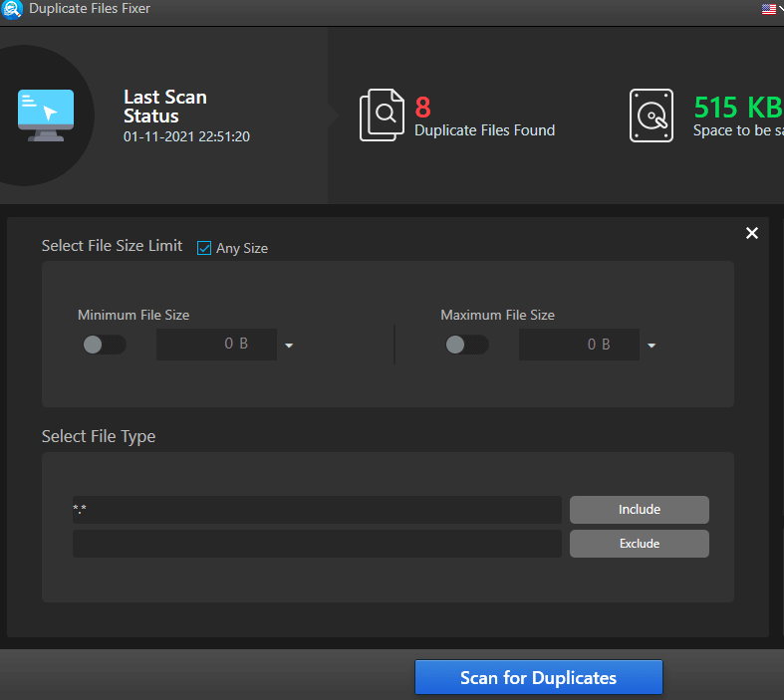Click the Duplicate Files Fixer app logo
This screenshot has width=784, height=700.
coord(11,9)
